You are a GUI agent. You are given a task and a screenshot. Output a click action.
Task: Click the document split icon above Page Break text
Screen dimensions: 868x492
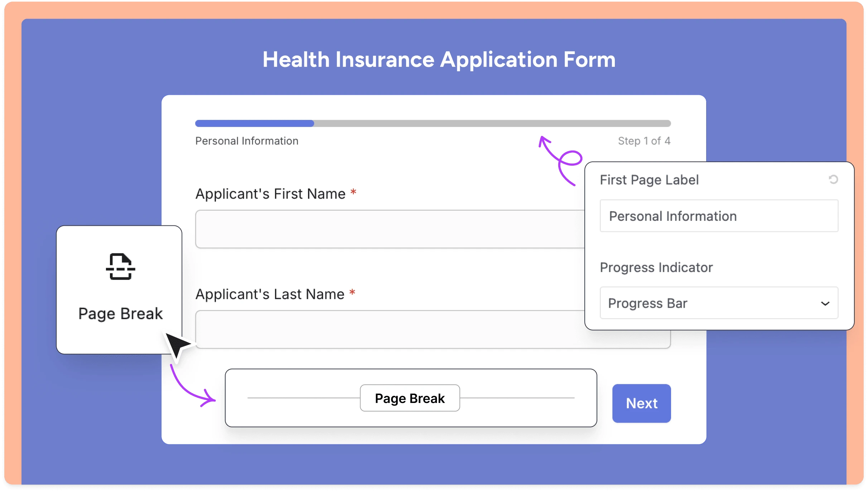coord(120,267)
